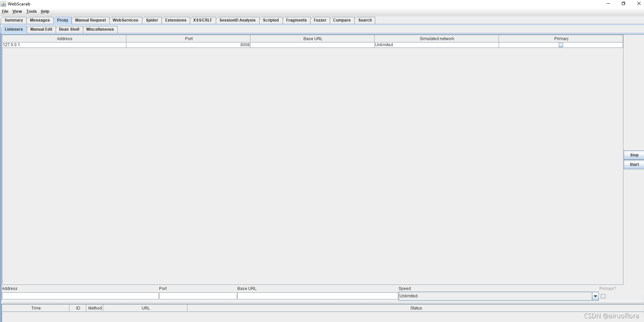The image size is (644, 322).
Task: Click the new listener Base URL input field
Action: coord(318,296)
